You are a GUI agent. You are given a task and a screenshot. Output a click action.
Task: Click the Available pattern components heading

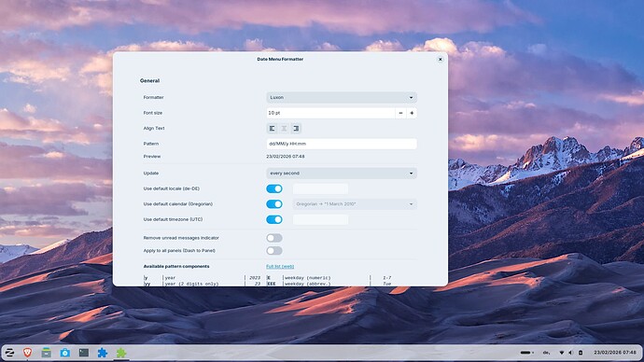pyautogui.click(x=176, y=267)
